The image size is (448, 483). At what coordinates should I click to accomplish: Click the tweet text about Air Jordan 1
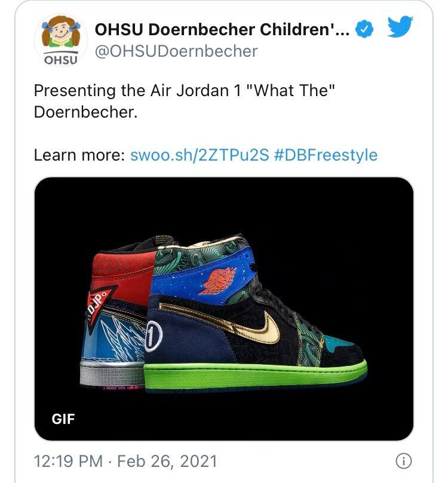(x=184, y=101)
